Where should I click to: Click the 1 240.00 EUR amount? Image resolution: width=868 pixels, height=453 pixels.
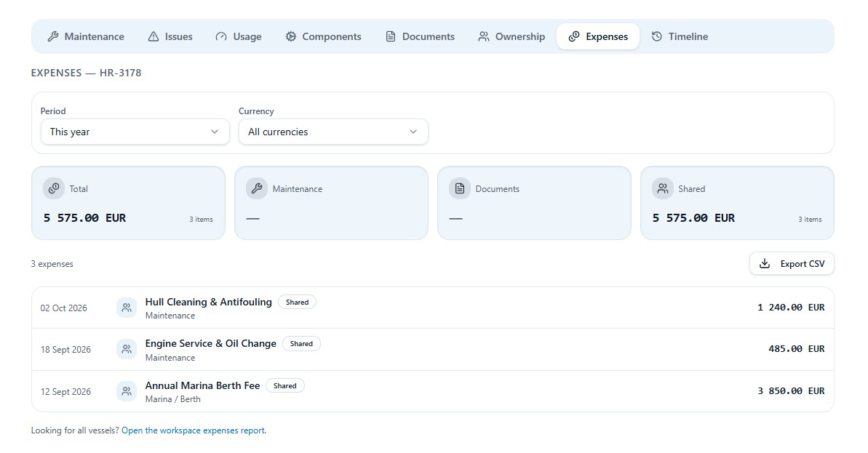[x=791, y=308]
